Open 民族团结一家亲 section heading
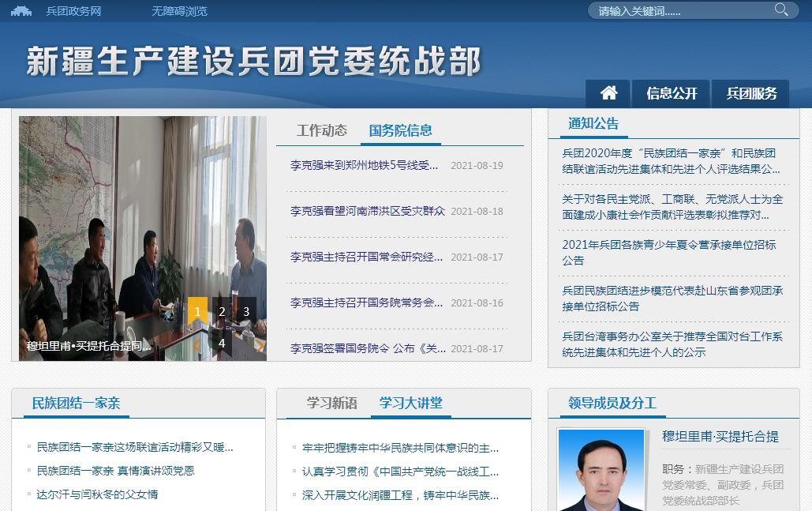This screenshot has width=812, height=511. (76, 403)
